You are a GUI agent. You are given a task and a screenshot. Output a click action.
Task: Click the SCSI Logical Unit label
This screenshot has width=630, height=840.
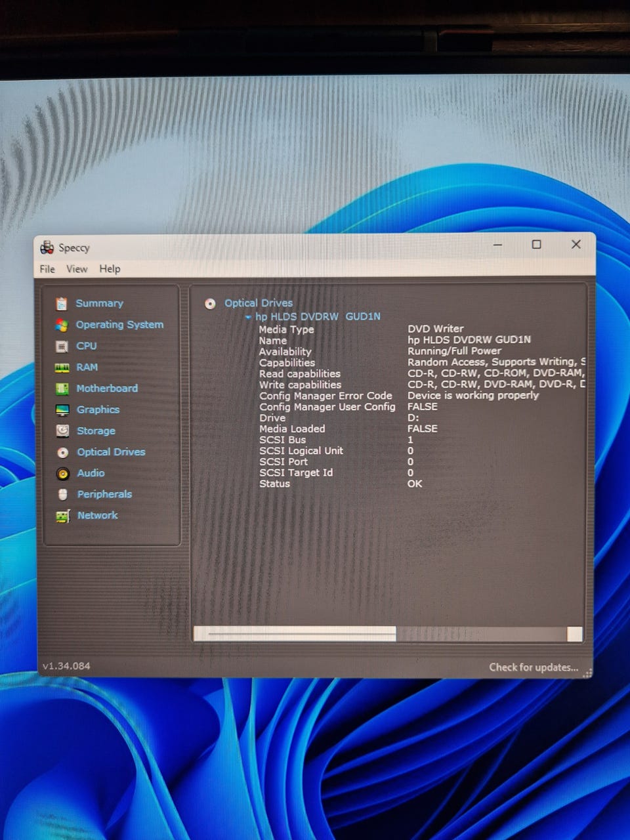pyautogui.click(x=301, y=451)
